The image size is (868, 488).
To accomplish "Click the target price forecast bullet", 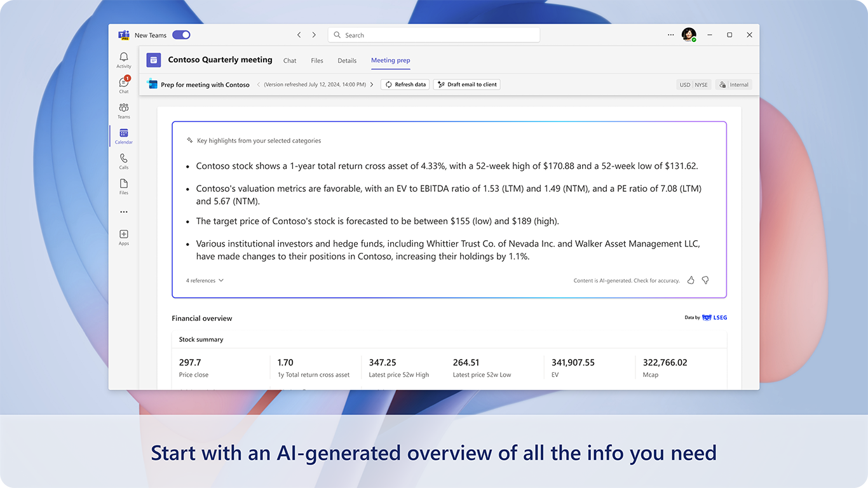I will tap(377, 221).
